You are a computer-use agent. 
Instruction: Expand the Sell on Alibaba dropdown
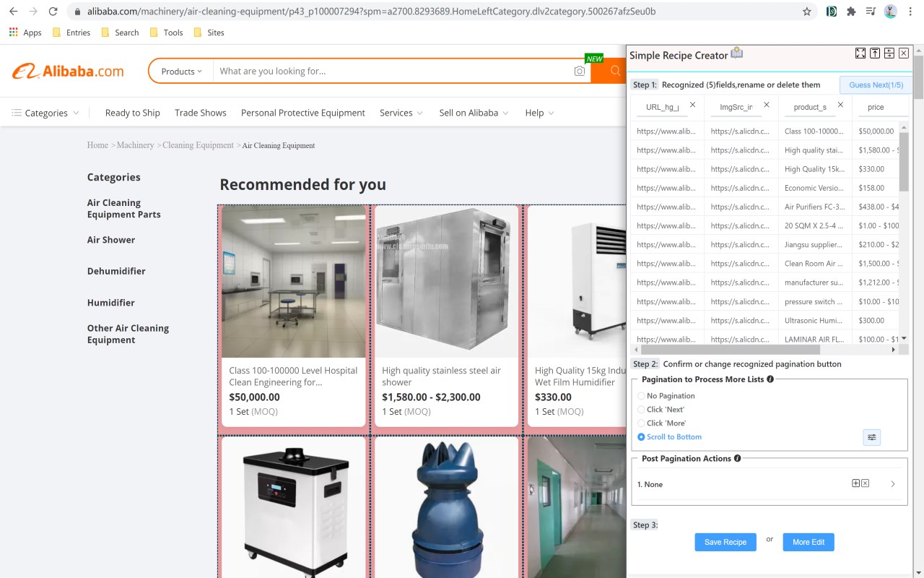click(474, 113)
